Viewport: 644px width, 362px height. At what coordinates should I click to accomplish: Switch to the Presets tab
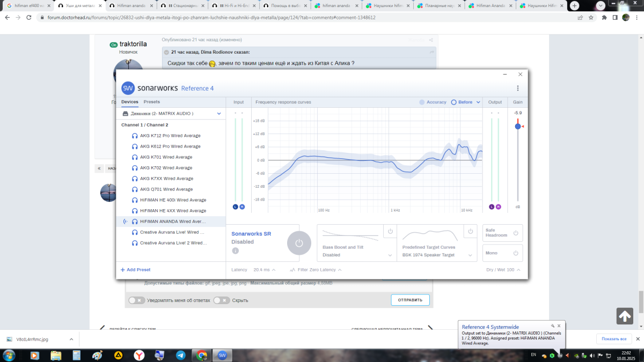(x=152, y=102)
